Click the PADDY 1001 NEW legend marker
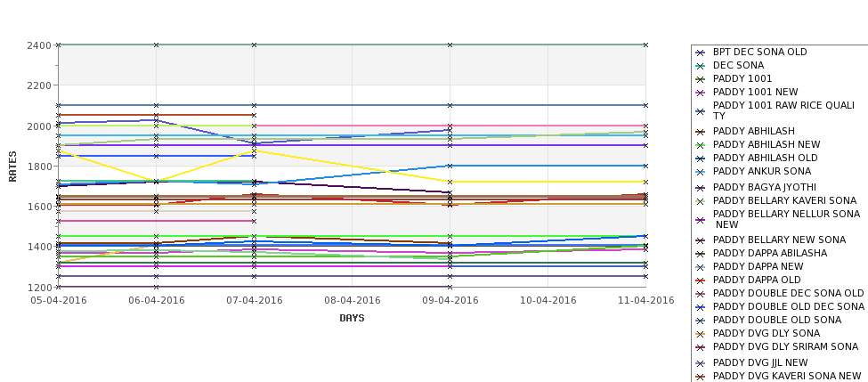868x382 pixels. [x=701, y=93]
